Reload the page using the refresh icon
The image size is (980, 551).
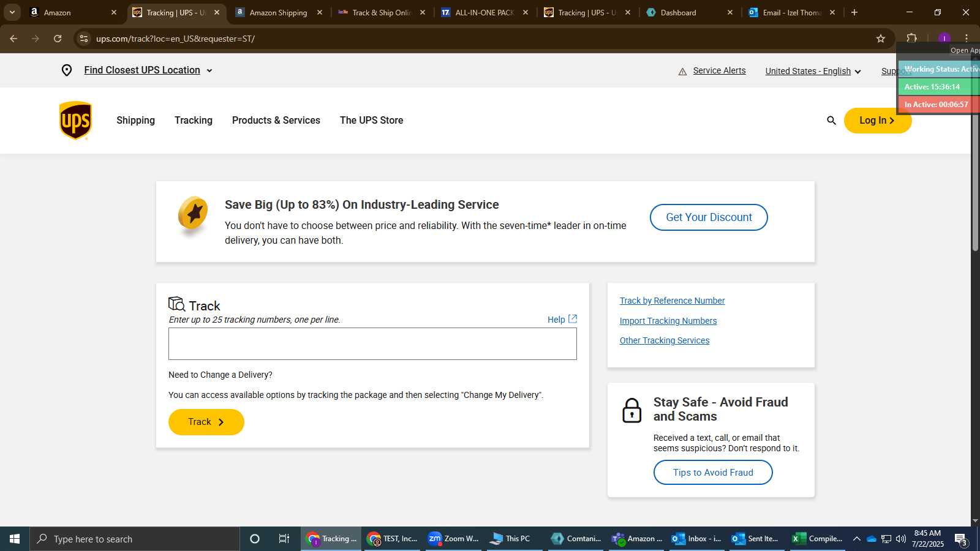tap(58, 39)
